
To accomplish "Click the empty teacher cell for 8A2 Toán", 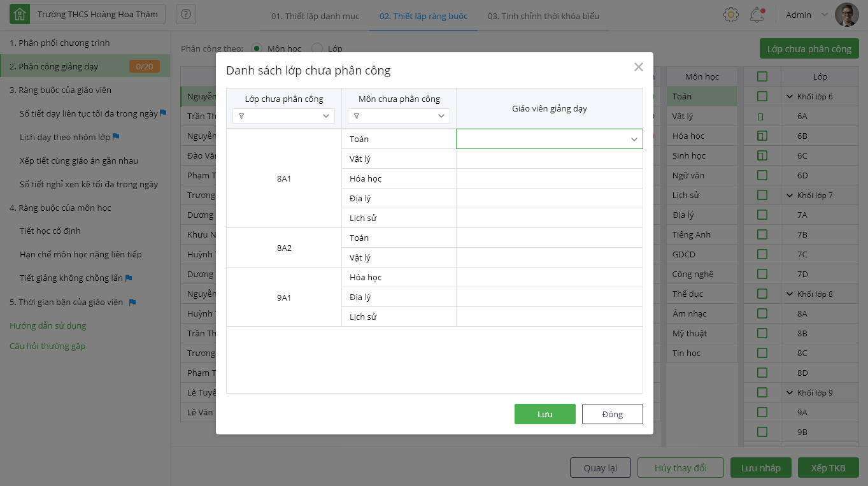I will coord(549,238).
